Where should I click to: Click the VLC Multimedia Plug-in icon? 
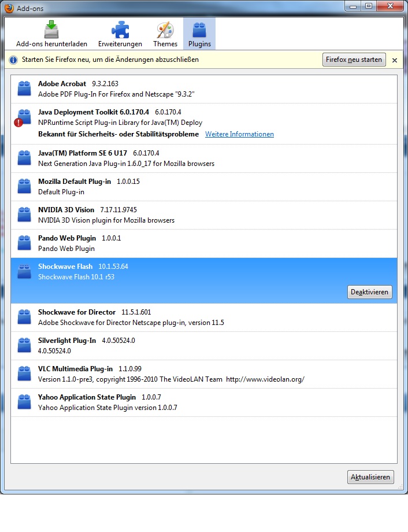click(24, 373)
